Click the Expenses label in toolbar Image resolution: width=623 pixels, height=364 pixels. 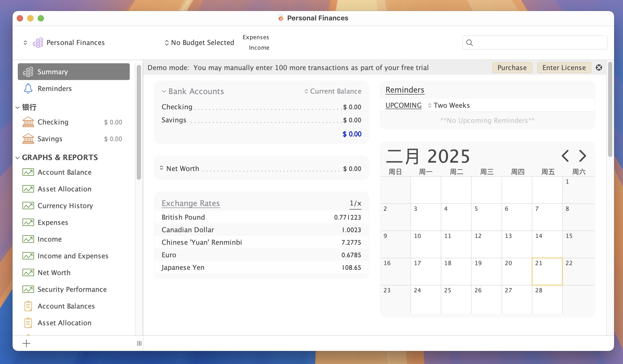(256, 37)
